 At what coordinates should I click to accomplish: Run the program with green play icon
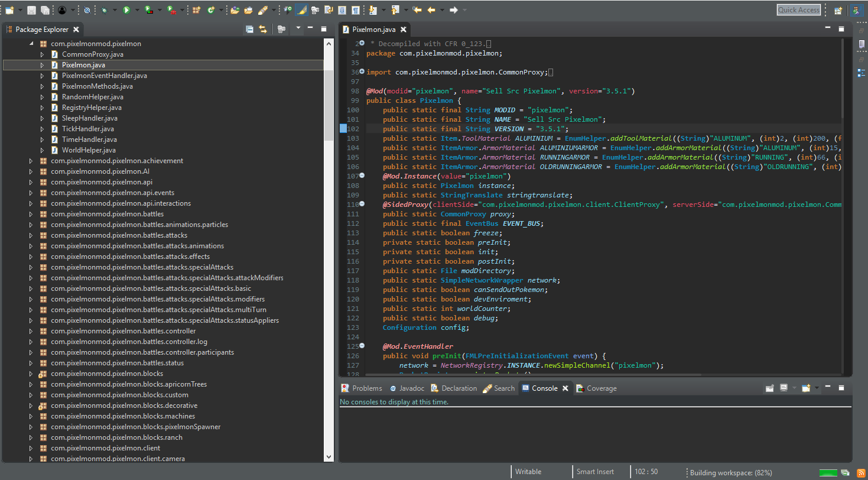[126, 10]
